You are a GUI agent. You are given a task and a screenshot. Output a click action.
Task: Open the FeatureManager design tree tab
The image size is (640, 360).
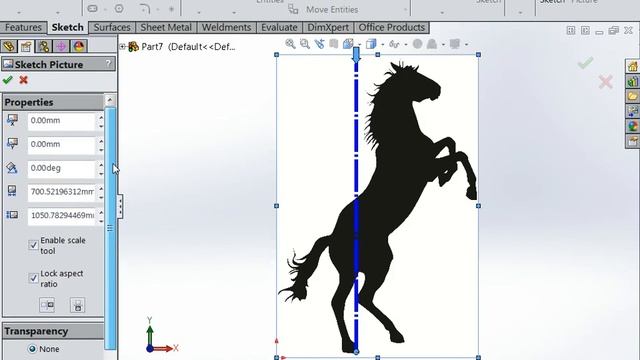click(x=9, y=46)
